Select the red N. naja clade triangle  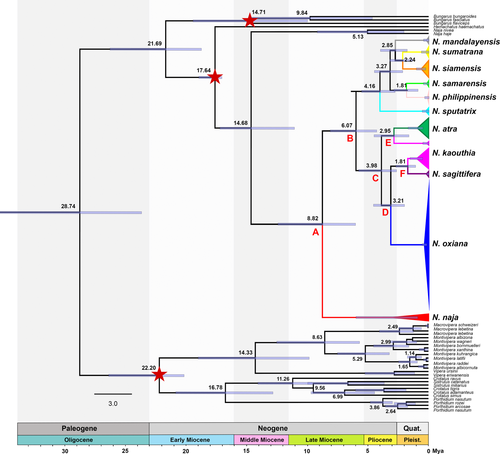(x=412, y=317)
